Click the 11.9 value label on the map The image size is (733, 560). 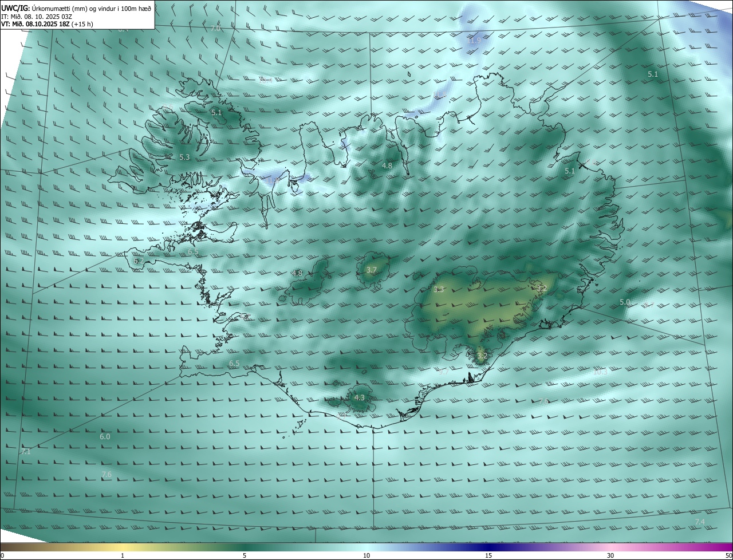point(474,41)
